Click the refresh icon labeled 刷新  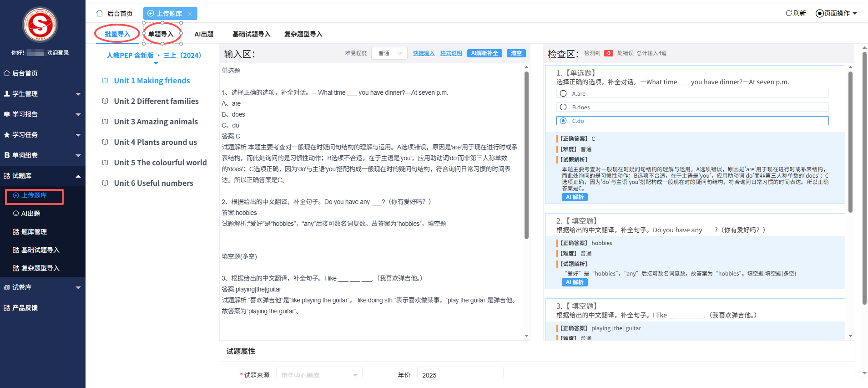pyautogui.click(x=789, y=13)
